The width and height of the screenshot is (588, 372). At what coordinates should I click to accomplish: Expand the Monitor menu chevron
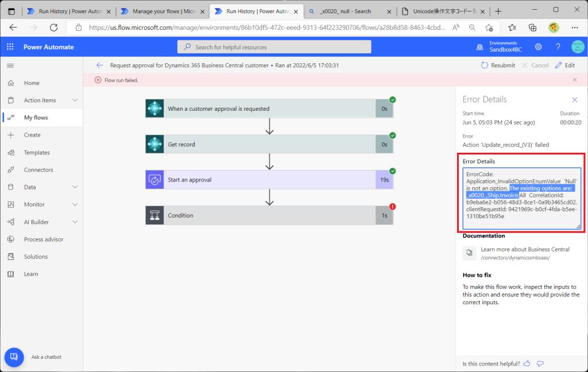click(75, 204)
